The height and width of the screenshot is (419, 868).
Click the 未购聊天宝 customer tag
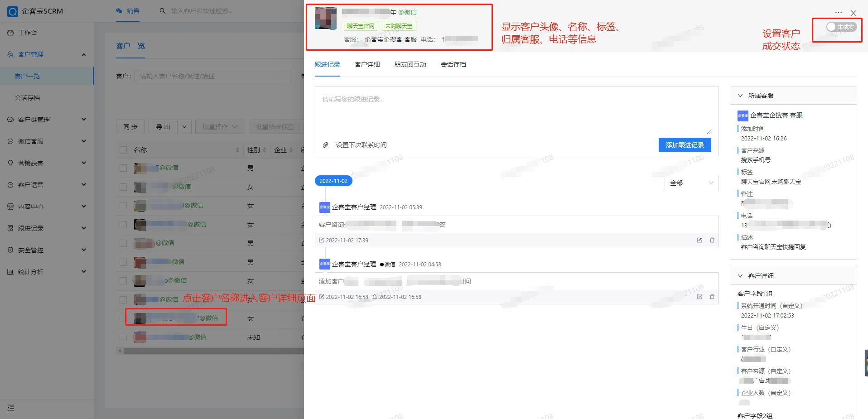pos(399,26)
